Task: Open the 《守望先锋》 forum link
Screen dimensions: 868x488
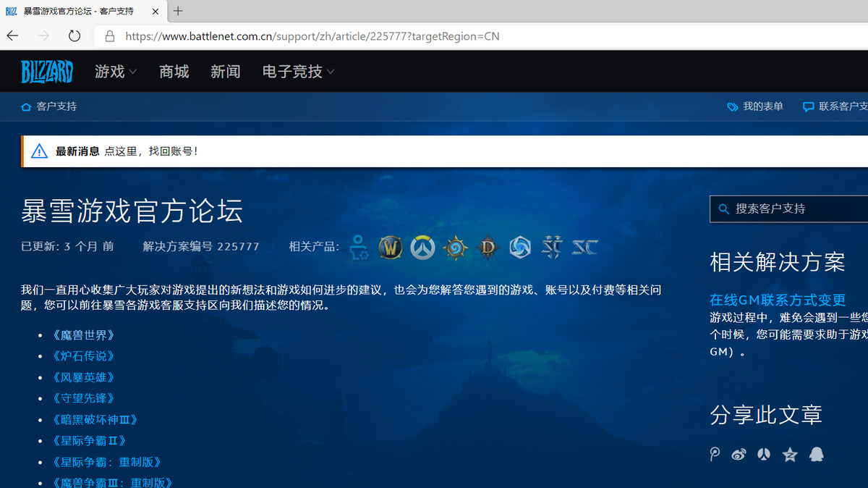Action: tap(84, 398)
